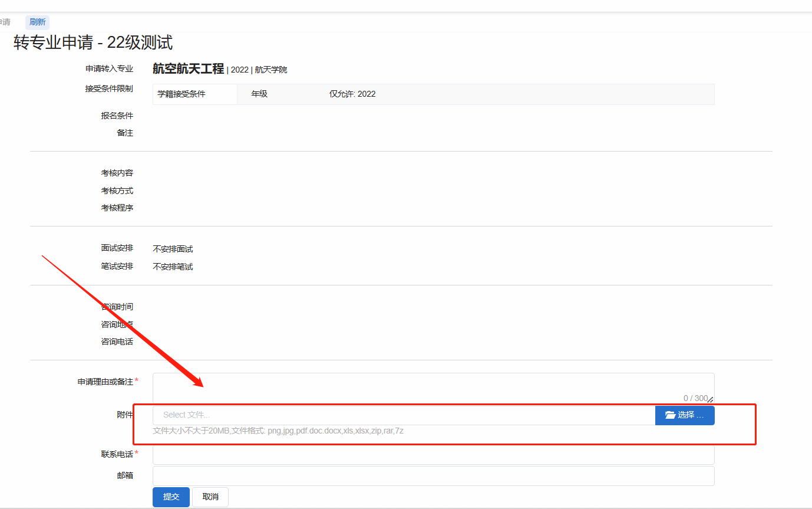Click the 转专业申请 - 22级测试 page heading
This screenshot has height=509, width=812.
coord(93,43)
